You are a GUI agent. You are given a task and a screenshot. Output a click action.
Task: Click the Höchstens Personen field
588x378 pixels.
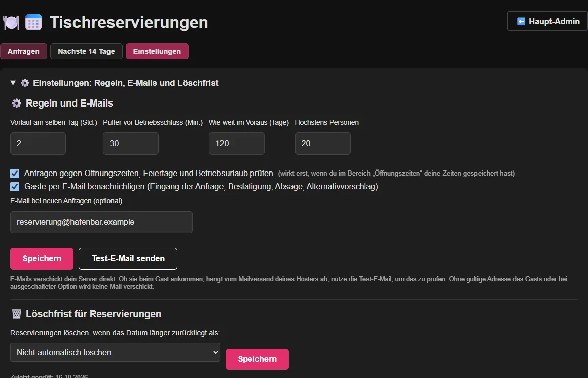coord(323,144)
